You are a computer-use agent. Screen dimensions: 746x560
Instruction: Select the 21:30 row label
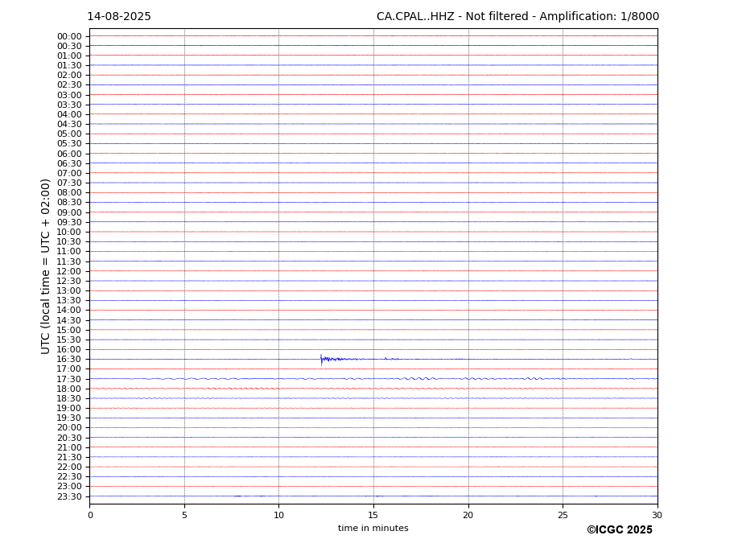point(69,458)
